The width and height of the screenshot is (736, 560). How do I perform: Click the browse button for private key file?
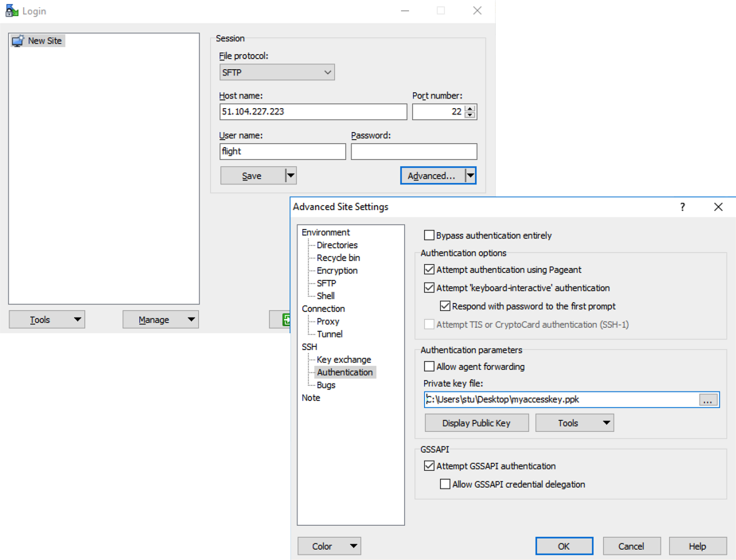708,400
